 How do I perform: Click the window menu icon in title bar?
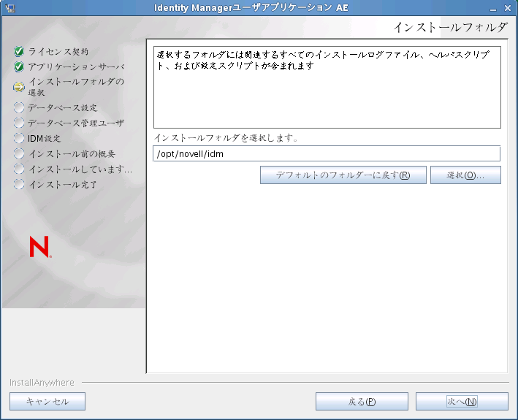pyautogui.click(x=10, y=7)
